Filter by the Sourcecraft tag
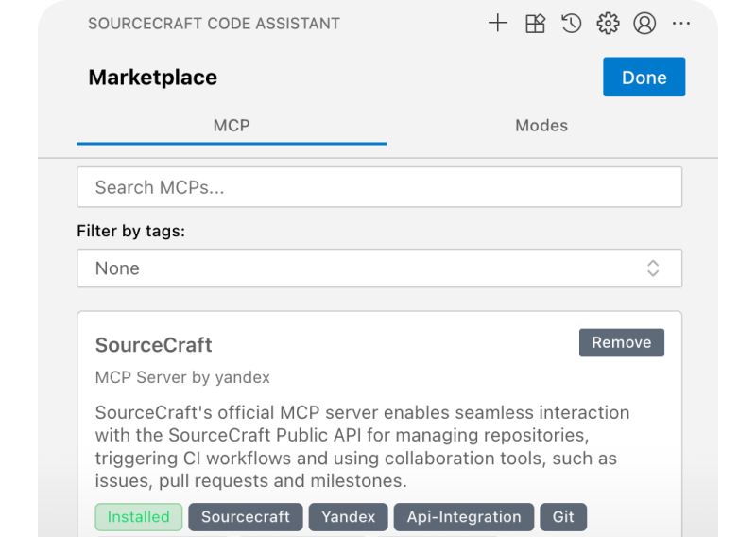Viewport: 756px width, 537px height. click(246, 517)
